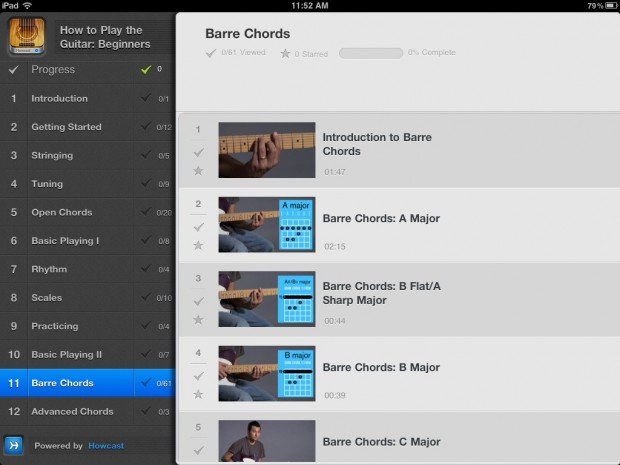Click the 01:47 video duration
This screenshot has width=620, height=465.
(335, 172)
